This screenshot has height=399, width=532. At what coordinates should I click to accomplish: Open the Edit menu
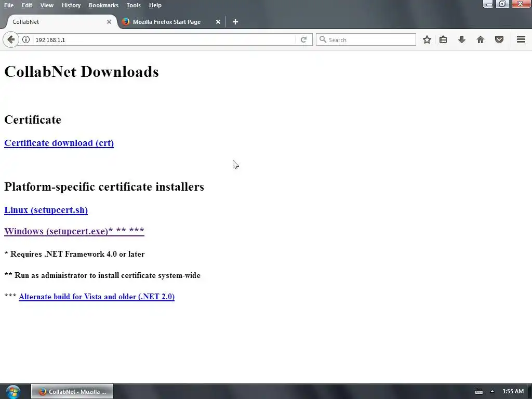point(27,5)
